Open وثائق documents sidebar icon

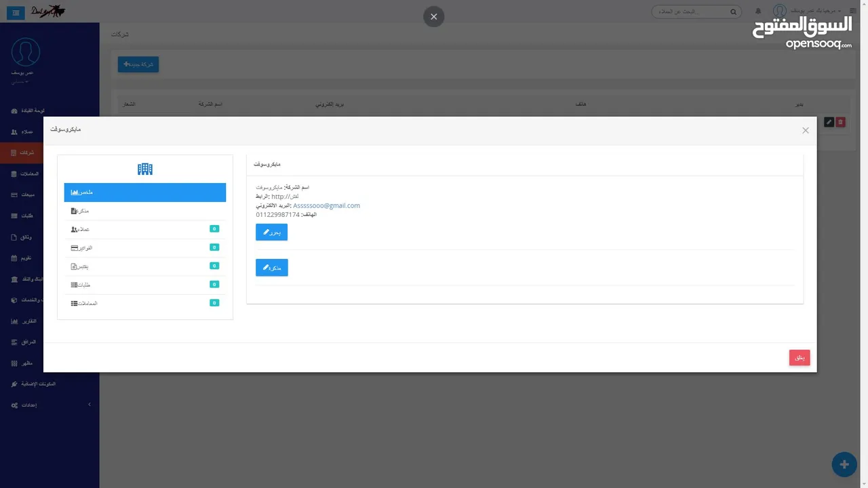point(15,237)
